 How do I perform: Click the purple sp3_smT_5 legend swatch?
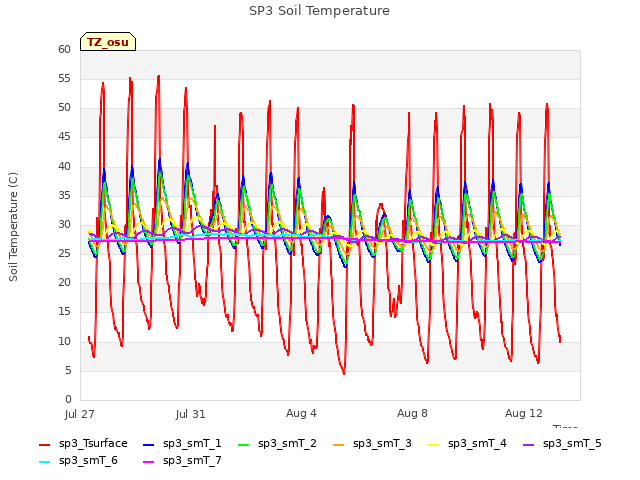529,444
